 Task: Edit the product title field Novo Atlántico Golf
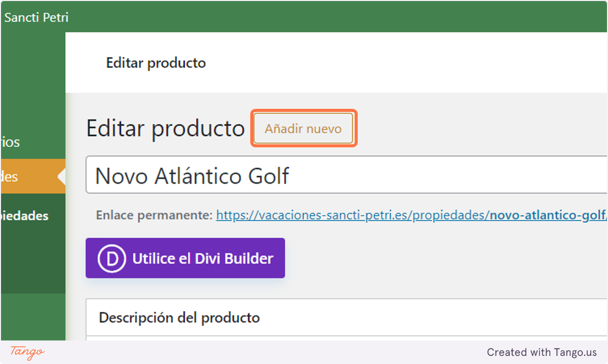click(x=347, y=175)
